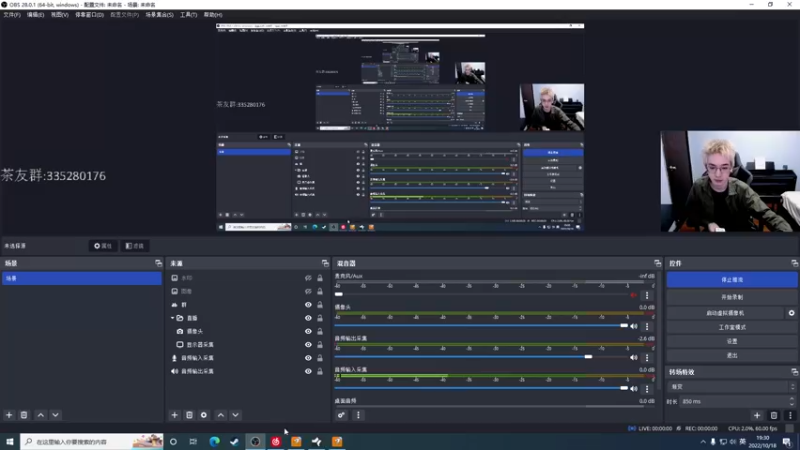Enable studio mode (工作室模式)
The height and width of the screenshot is (450, 800).
tap(732, 327)
